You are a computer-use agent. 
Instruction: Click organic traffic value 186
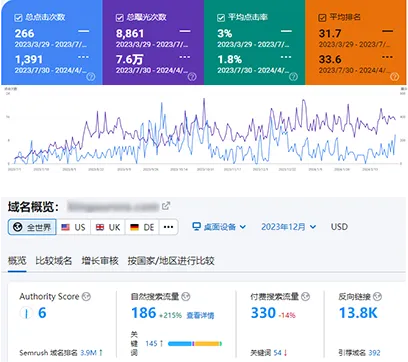click(144, 313)
